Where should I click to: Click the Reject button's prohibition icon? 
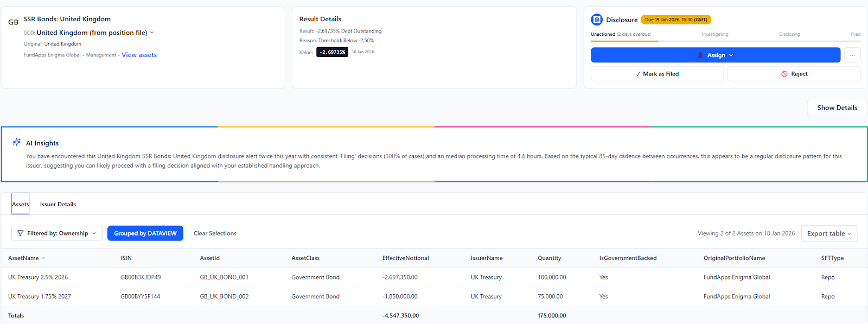(784, 74)
